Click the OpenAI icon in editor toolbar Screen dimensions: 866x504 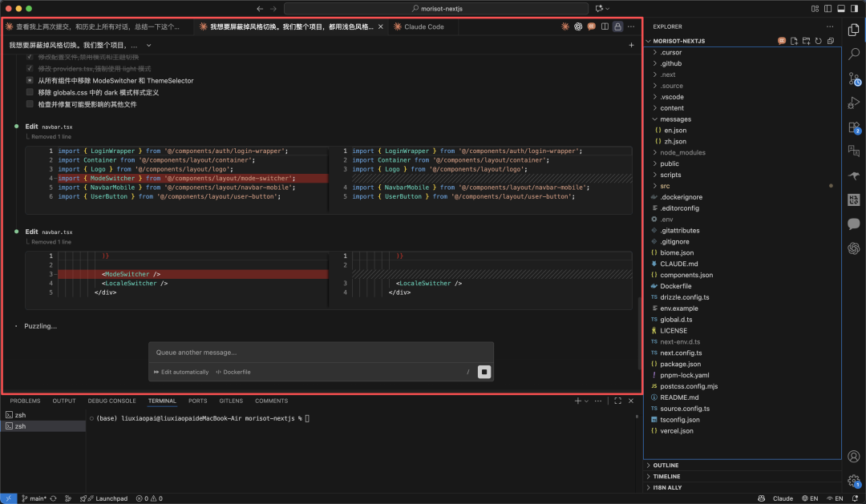pos(578,26)
